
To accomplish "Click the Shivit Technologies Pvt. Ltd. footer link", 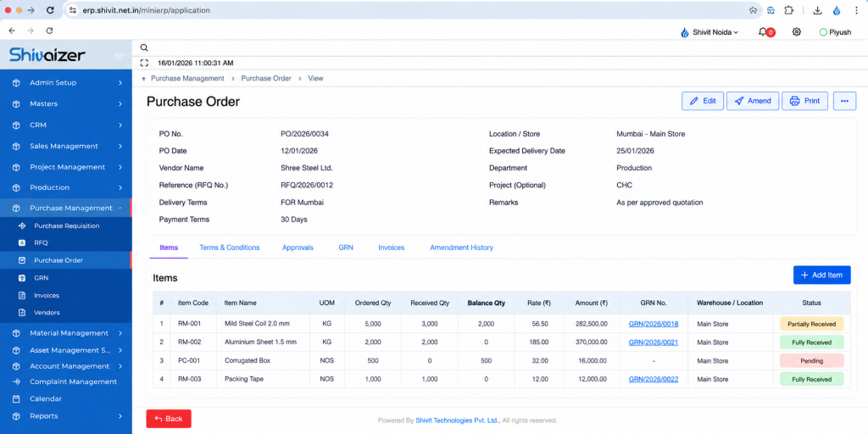I will tap(457, 420).
